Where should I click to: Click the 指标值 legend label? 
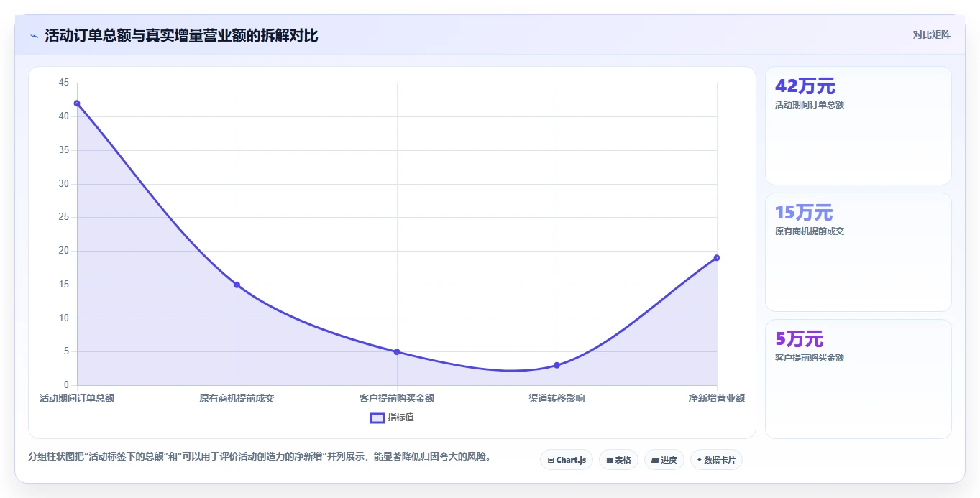pos(401,418)
